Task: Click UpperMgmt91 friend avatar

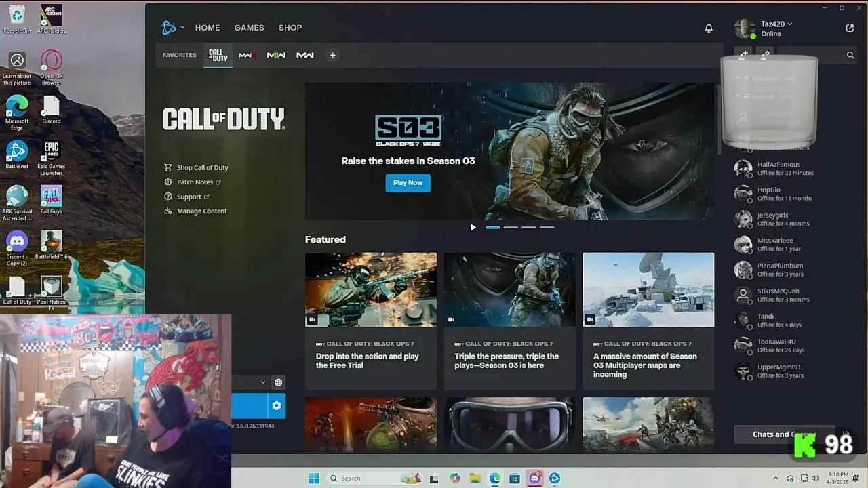Action: pyautogui.click(x=743, y=371)
